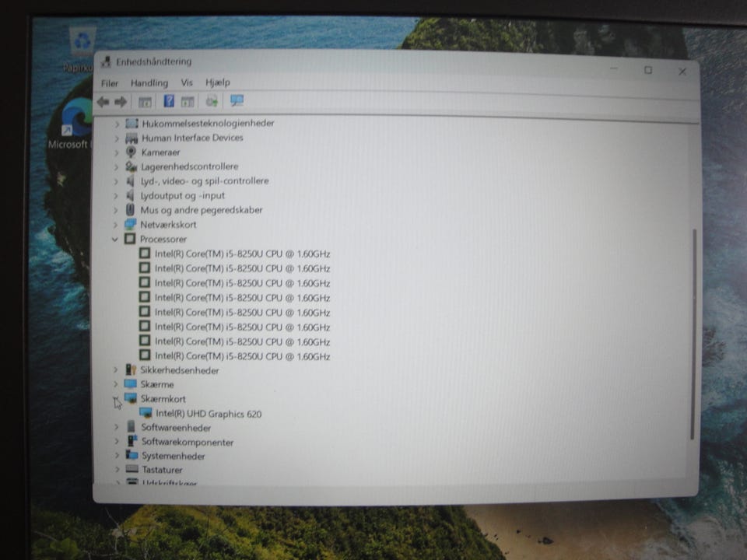Screen dimensions: 747x560
Task: Expand the Tastaturer node
Action: (x=117, y=470)
